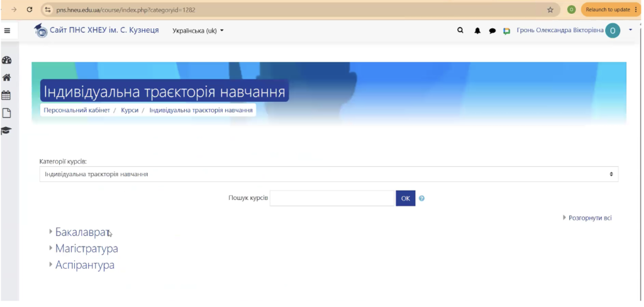Open the Dashboard gauge icon in sidebar
The image size is (644, 307).
(x=6, y=60)
